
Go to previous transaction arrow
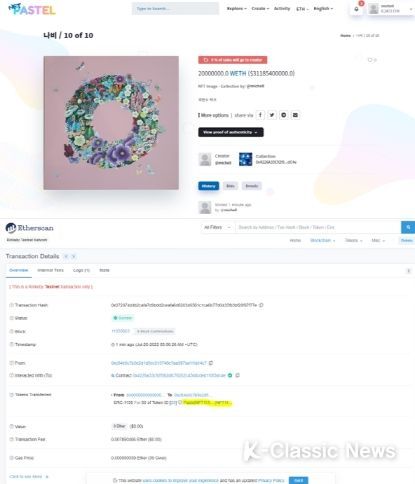[x=66, y=256]
